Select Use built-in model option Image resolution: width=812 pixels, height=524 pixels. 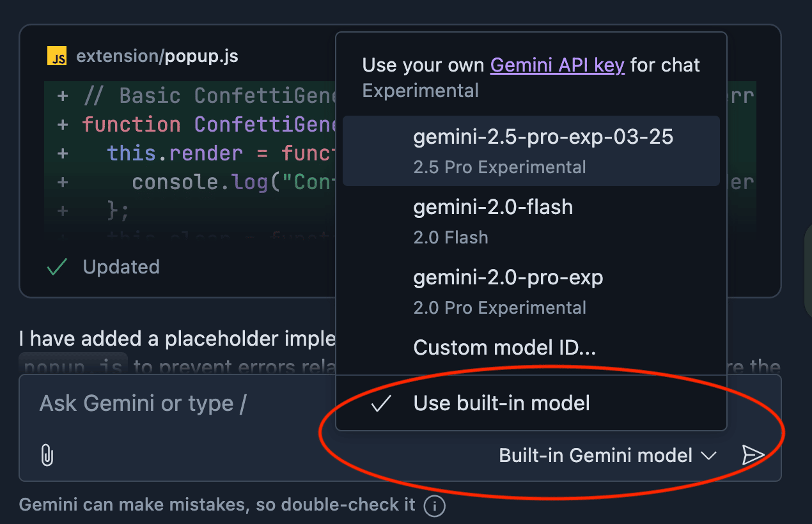pos(501,403)
